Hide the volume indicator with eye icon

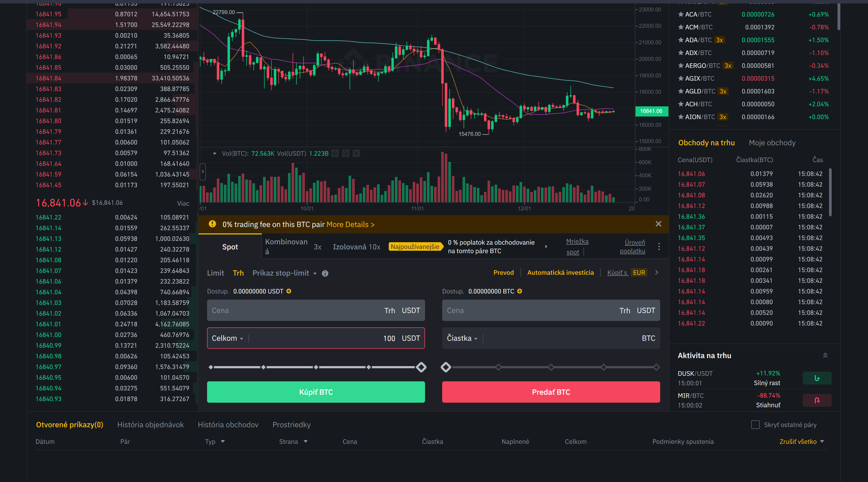coord(335,154)
